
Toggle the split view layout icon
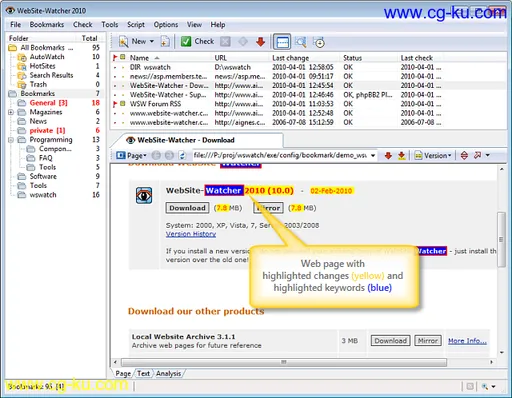(282, 42)
